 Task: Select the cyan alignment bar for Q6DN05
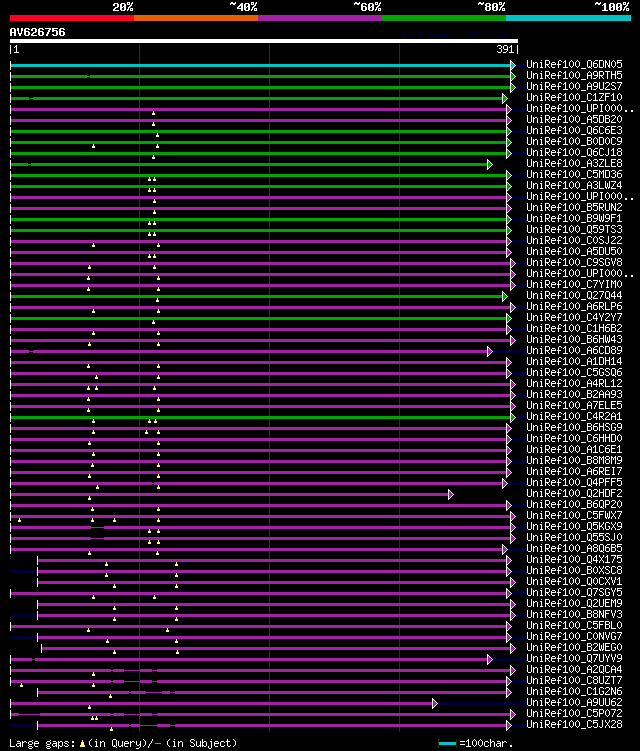coord(261,65)
